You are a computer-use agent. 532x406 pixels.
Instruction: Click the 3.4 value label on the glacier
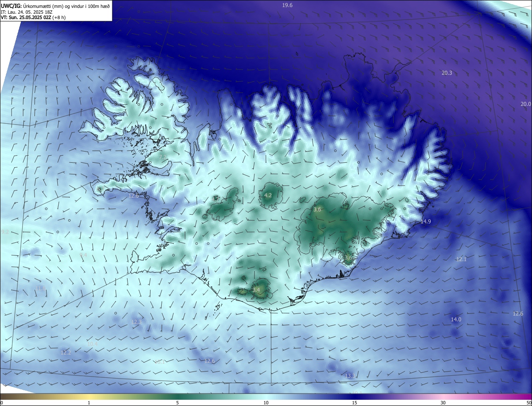pos(256,290)
